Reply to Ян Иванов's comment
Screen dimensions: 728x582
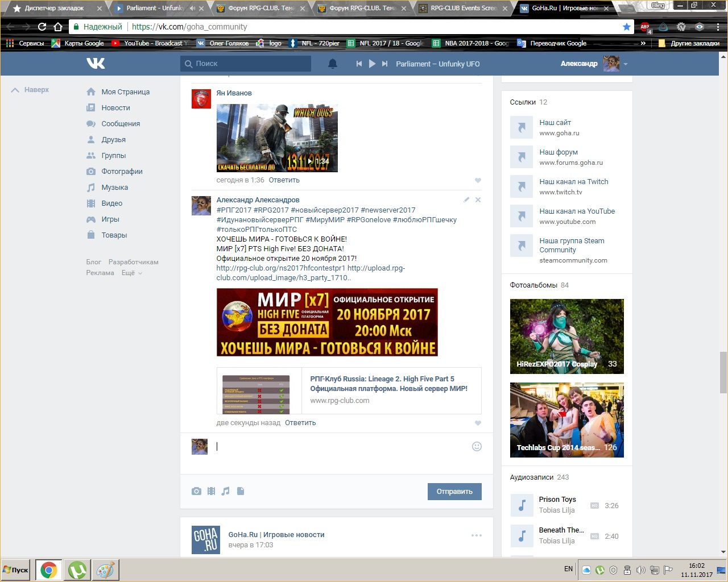pyautogui.click(x=284, y=180)
